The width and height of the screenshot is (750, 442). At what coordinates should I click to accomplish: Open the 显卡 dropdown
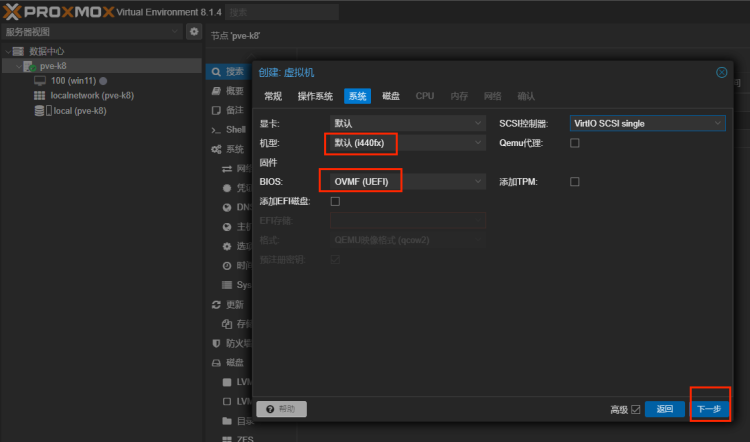[x=408, y=123]
